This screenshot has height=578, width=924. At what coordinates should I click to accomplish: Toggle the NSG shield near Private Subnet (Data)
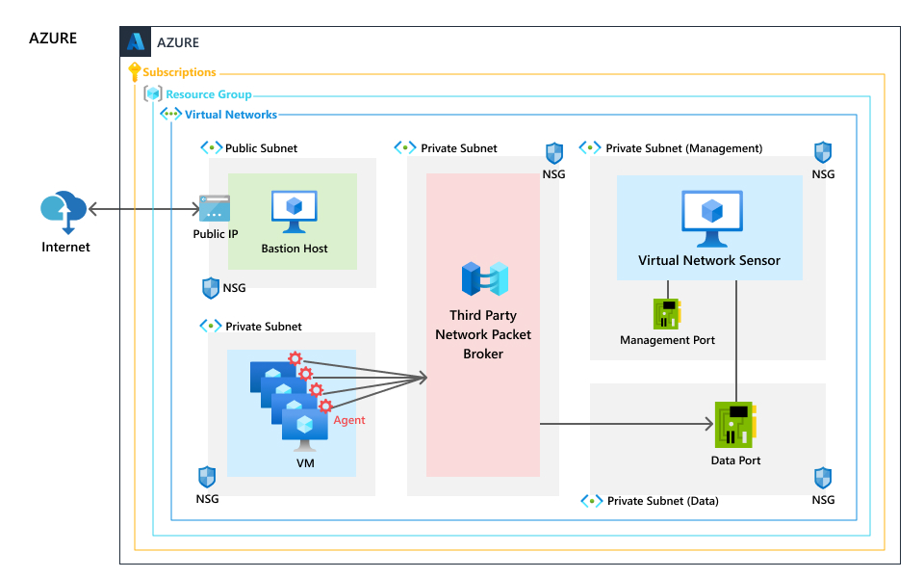(821, 477)
